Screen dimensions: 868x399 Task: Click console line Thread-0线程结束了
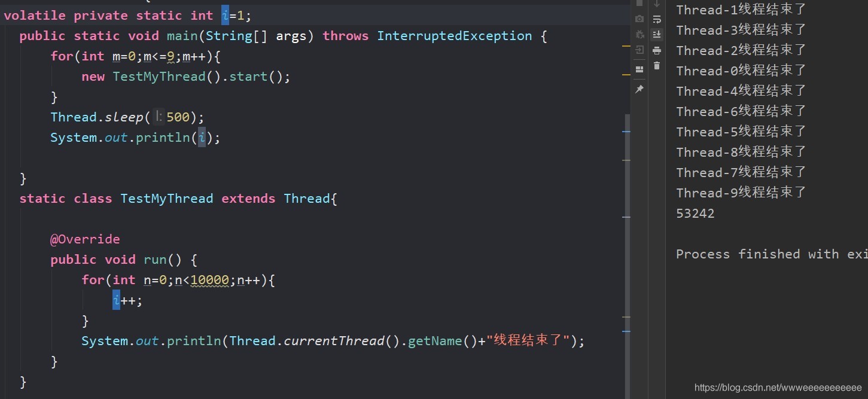coord(741,71)
